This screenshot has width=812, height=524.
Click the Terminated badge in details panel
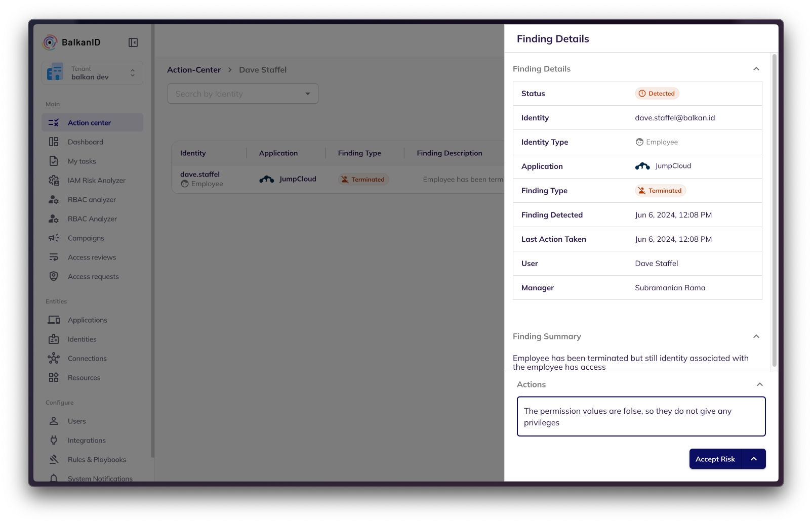point(661,191)
